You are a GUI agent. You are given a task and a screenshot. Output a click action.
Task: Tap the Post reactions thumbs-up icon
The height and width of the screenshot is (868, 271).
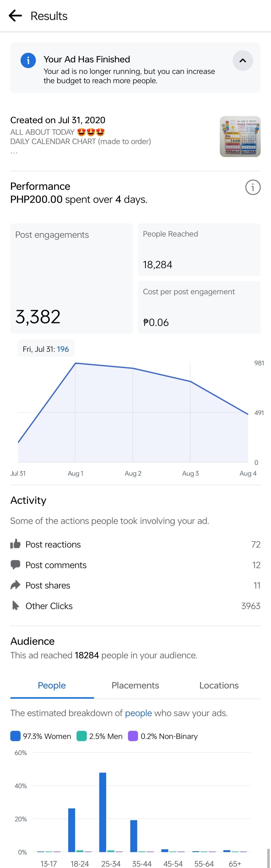point(16,544)
